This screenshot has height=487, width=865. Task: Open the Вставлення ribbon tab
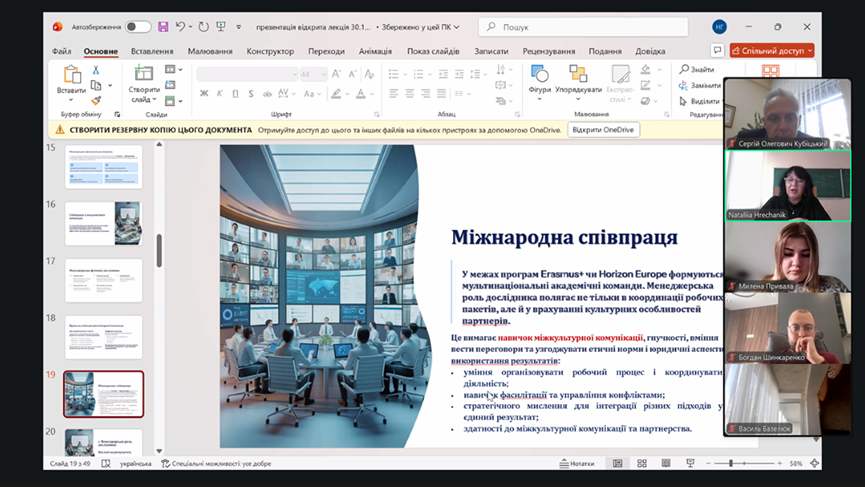pos(152,51)
